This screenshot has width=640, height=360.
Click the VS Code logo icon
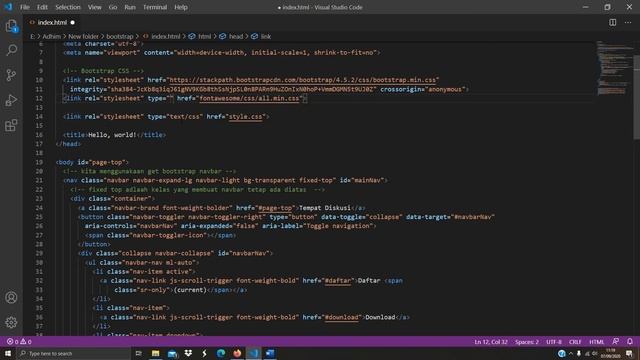coord(8,7)
